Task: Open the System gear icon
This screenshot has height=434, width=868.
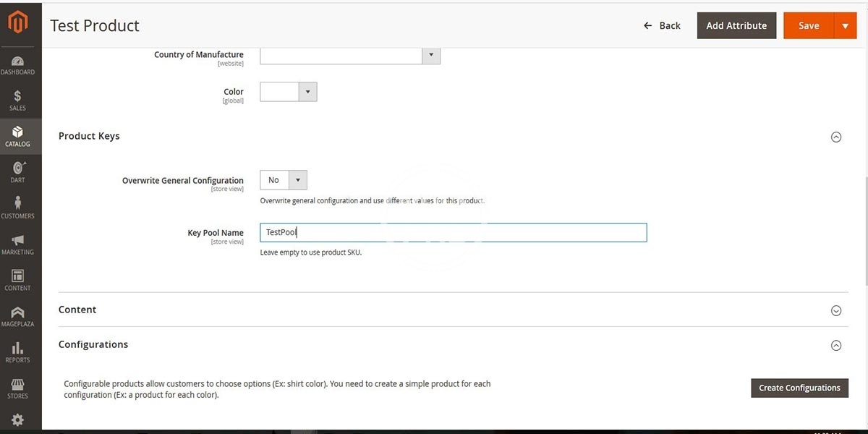Action: [x=17, y=420]
